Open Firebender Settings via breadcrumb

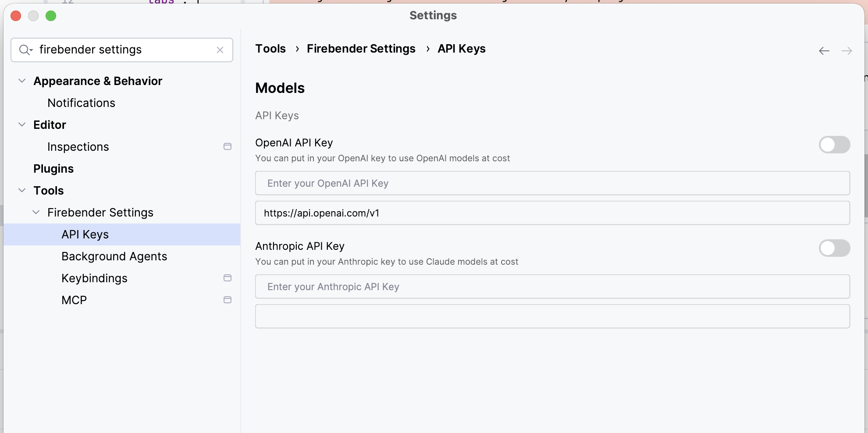point(361,49)
